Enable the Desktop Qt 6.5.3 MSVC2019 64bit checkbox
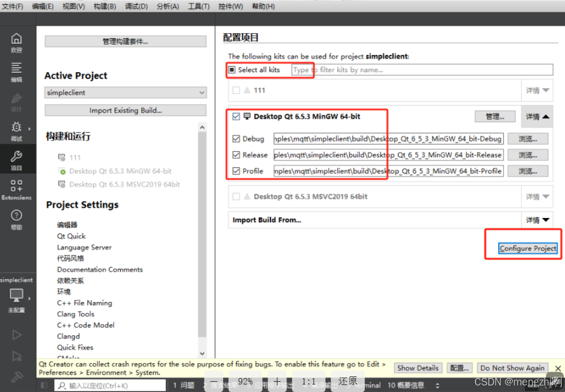The image size is (565, 392). pos(236,197)
